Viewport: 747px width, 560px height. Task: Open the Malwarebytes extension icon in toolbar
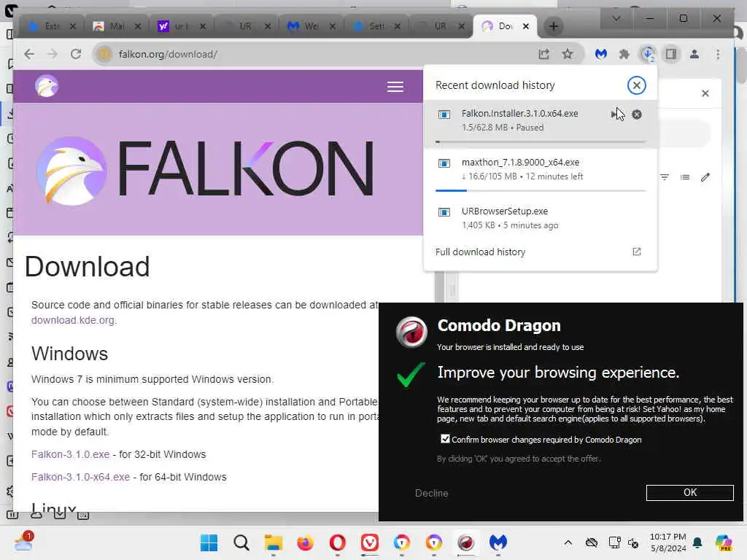pyautogui.click(x=601, y=54)
